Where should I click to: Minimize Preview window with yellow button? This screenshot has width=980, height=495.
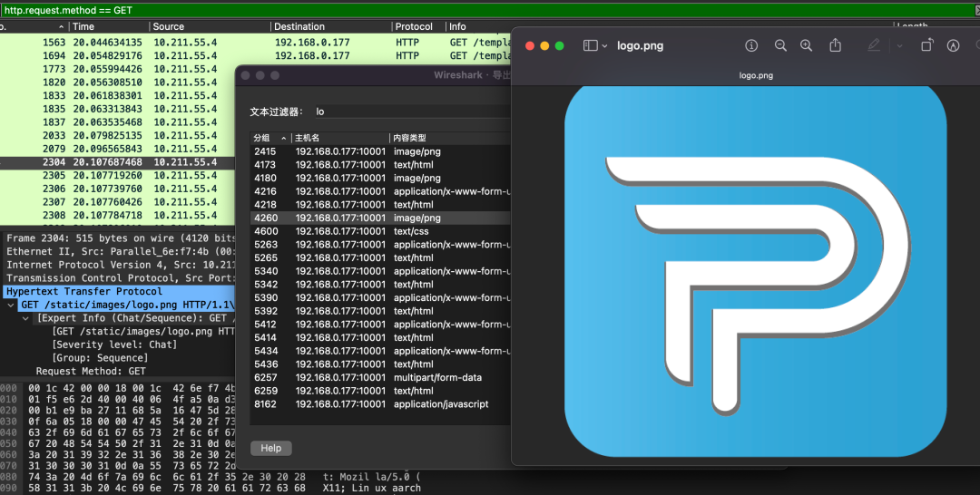(544, 45)
